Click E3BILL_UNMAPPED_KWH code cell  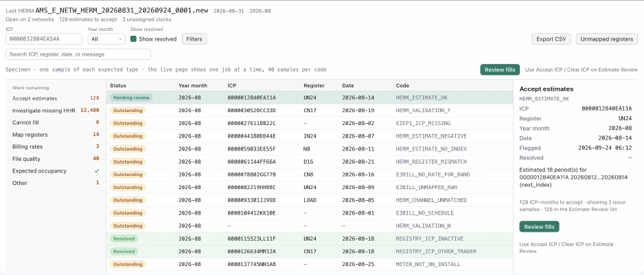pos(427,188)
